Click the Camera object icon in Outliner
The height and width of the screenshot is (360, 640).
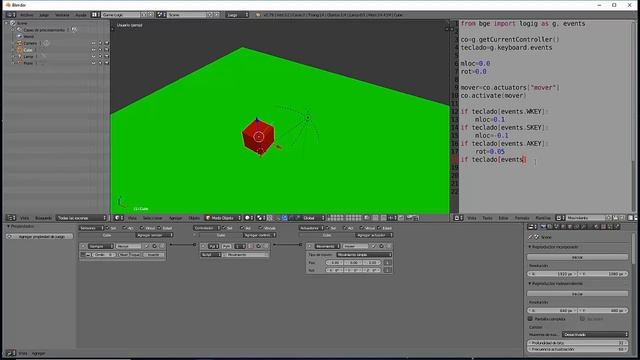[x=19, y=43]
